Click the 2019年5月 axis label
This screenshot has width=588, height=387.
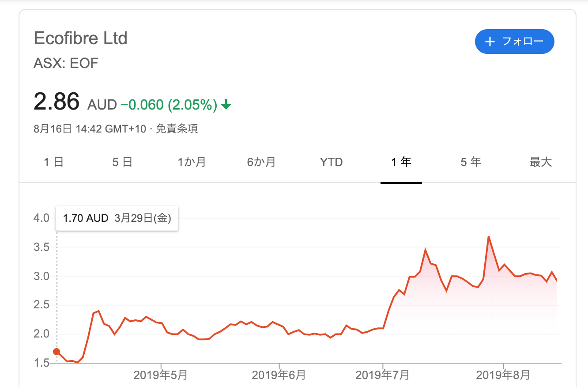161,375
